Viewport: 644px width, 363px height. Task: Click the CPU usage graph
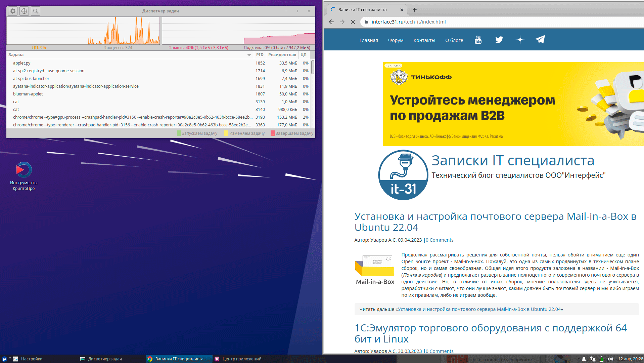coord(83,31)
